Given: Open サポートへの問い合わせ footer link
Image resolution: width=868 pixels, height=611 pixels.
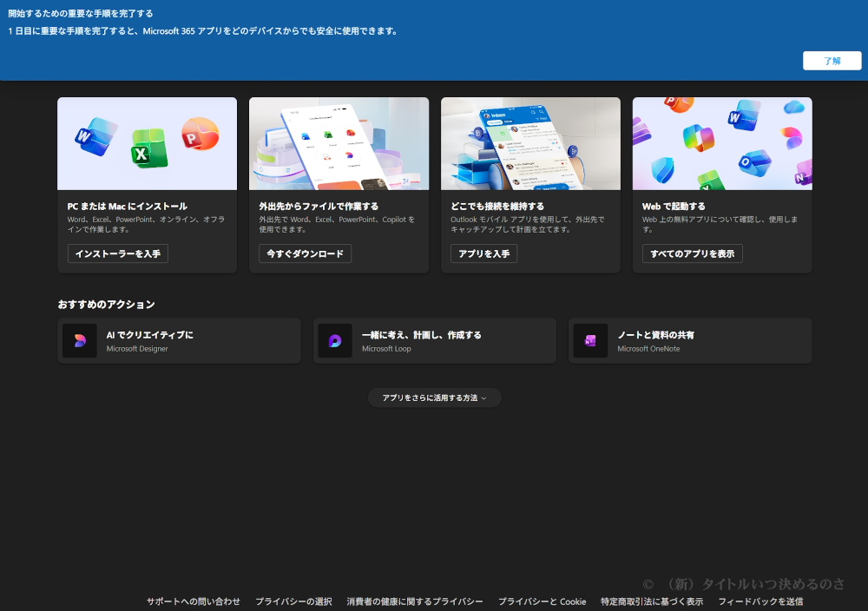Looking at the screenshot, I should [x=194, y=601].
